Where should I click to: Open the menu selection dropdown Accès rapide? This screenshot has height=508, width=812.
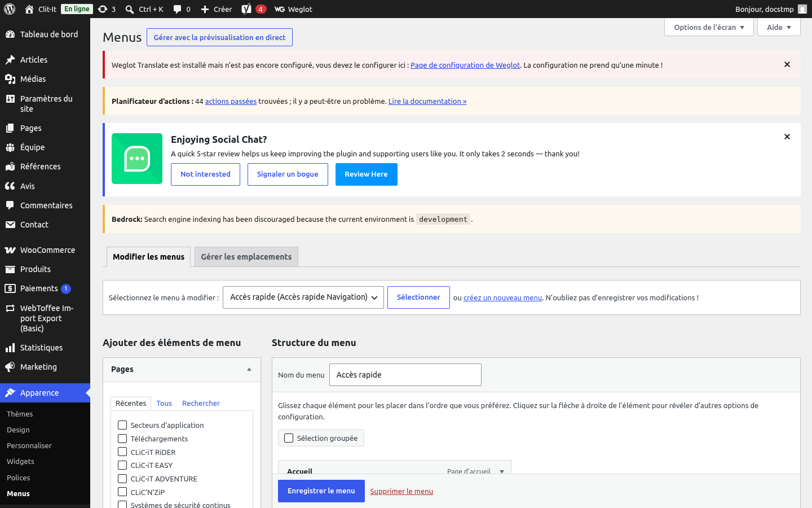click(x=303, y=297)
